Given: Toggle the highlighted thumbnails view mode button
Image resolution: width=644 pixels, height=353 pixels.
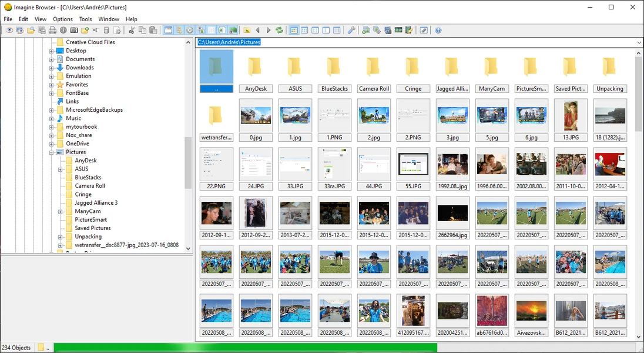Looking at the screenshot, I should click(294, 30).
